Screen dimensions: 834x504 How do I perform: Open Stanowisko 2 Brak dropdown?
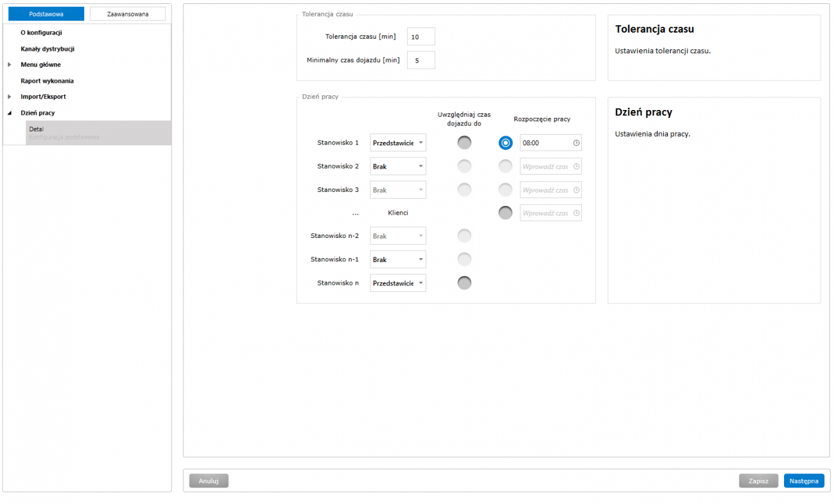[398, 167]
